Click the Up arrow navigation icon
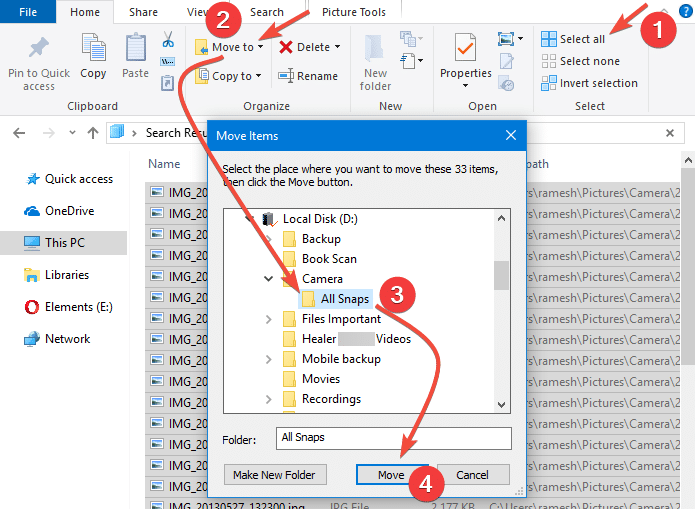Image resolution: width=695 pixels, height=509 pixels. pyautogui.click(x=92, y=132)
